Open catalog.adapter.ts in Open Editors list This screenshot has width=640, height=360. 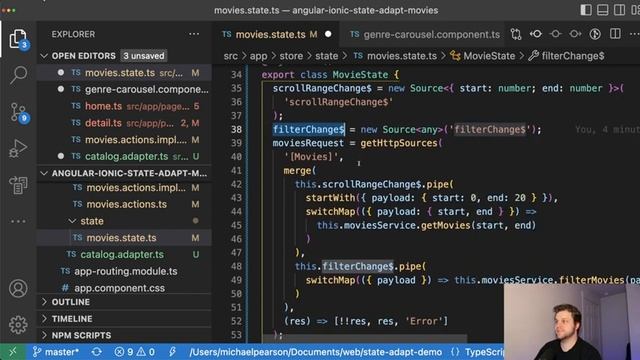pyautogui.click(x=124, y=156)
